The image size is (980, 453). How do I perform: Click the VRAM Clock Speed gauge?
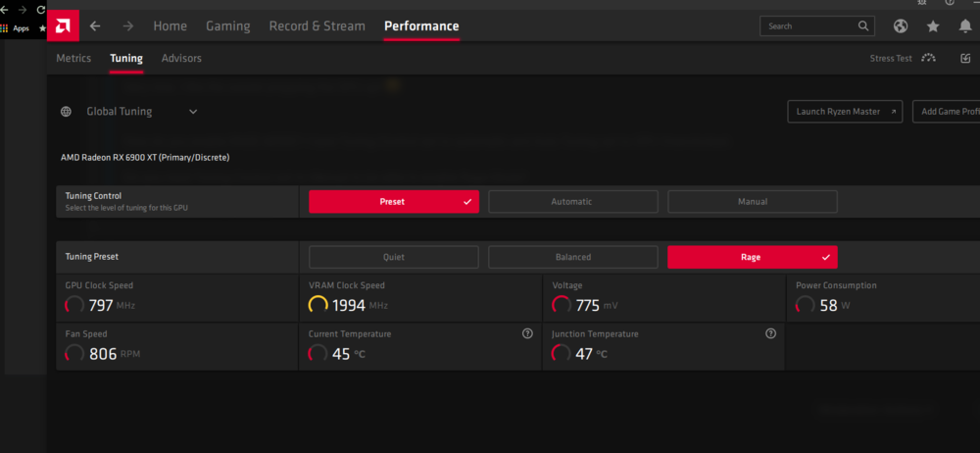pyautogui.click(x=318, y=305)
